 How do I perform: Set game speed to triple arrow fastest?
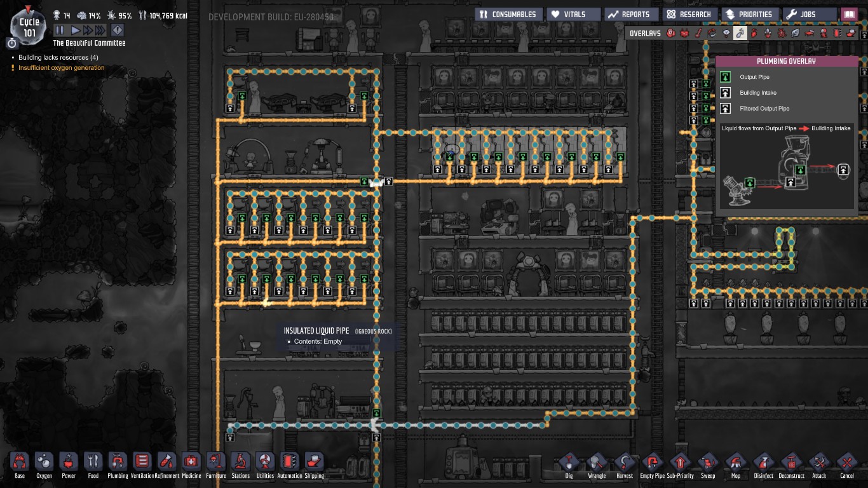pos(100,30)
